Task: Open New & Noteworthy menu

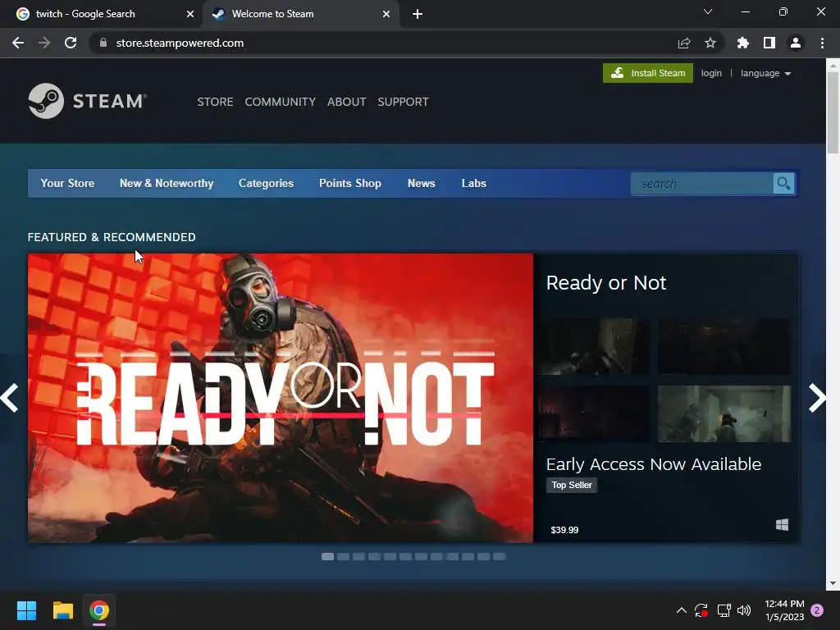Action: coord(167,183)
